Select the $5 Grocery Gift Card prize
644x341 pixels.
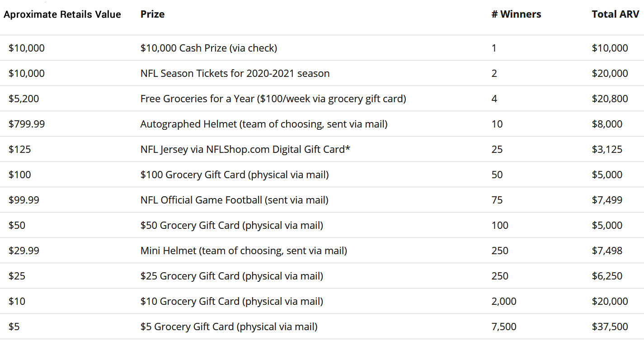coord(229,327)
